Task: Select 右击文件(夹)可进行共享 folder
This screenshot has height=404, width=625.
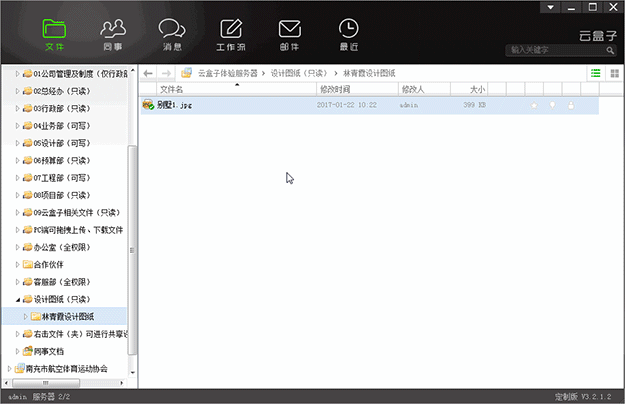Action: pyautogui.click(x=81, y=334)
